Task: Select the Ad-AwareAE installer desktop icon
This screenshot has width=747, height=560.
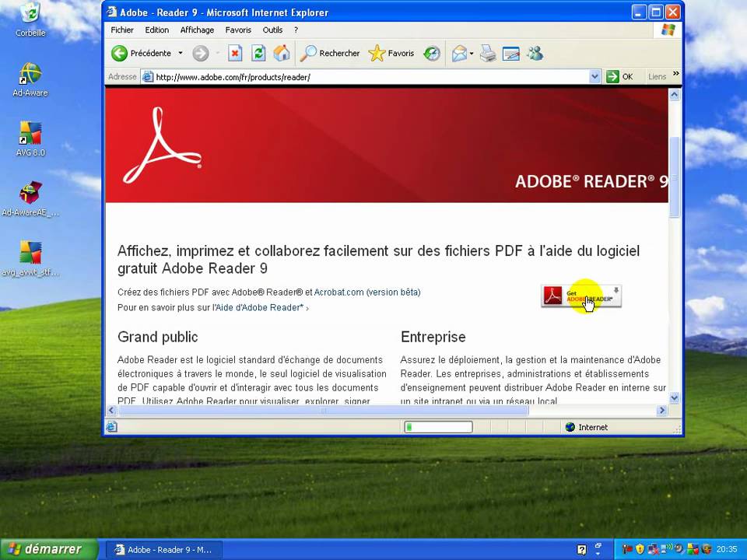Action: click(x=30, y=199)
